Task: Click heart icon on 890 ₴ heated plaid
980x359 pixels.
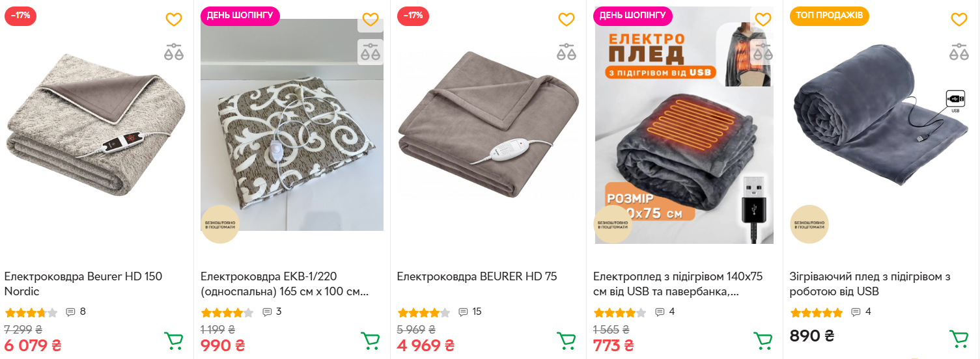Action: click(x=959, y=20)
